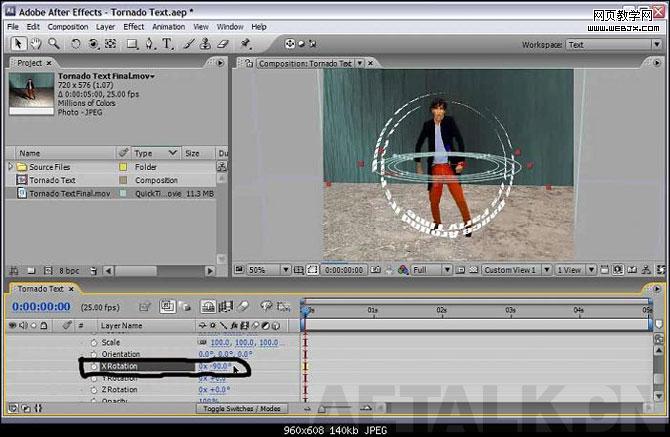The image size is (670, 437).
Task: Click the 8 bpc color depth button
Action: [69, 271]
